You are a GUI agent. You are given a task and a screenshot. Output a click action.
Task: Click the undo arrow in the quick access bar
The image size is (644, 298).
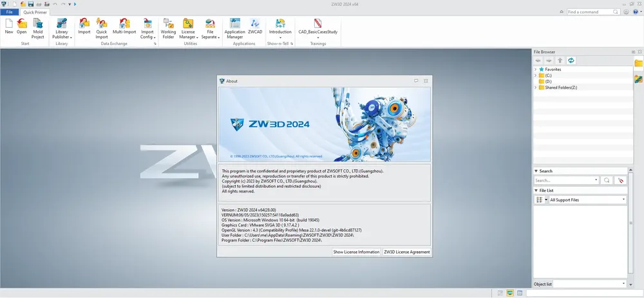(55, 4)
